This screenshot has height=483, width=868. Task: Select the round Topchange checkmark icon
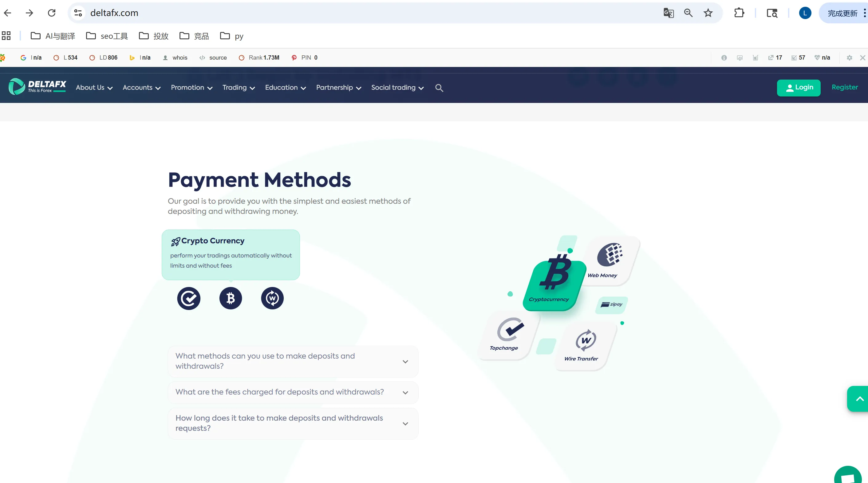tap(189, 298)
